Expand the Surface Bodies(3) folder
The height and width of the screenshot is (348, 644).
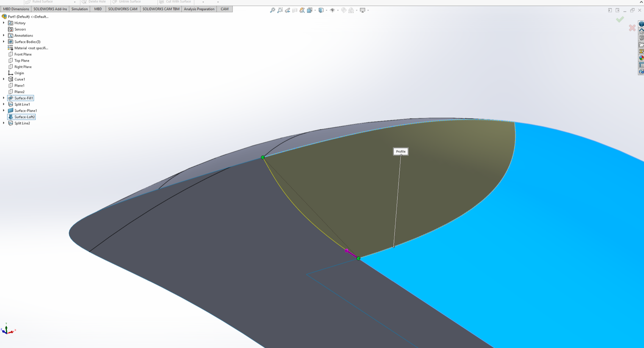tap(4, 42)
